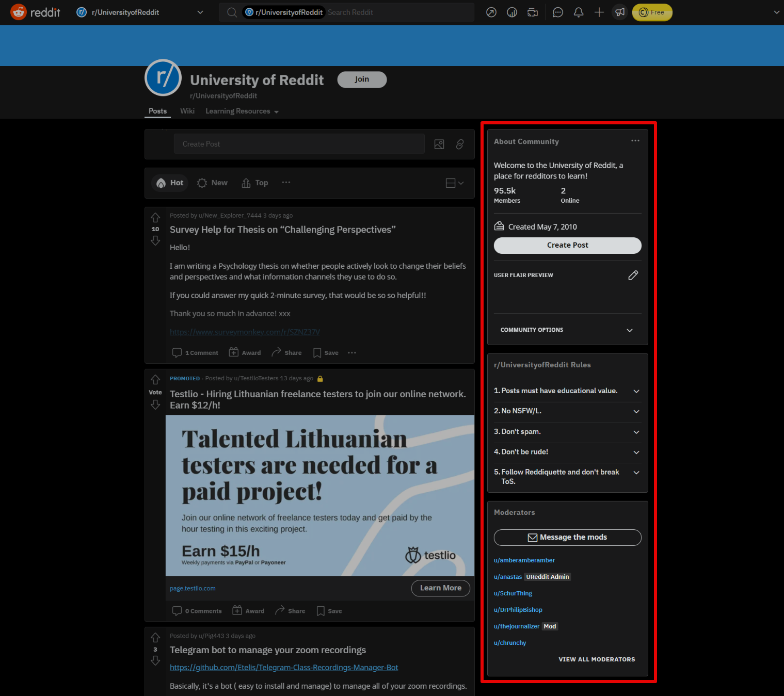Open moderator u/SchurThing profile
Viewport: 784px width, 696px height.
click(513, 593)
